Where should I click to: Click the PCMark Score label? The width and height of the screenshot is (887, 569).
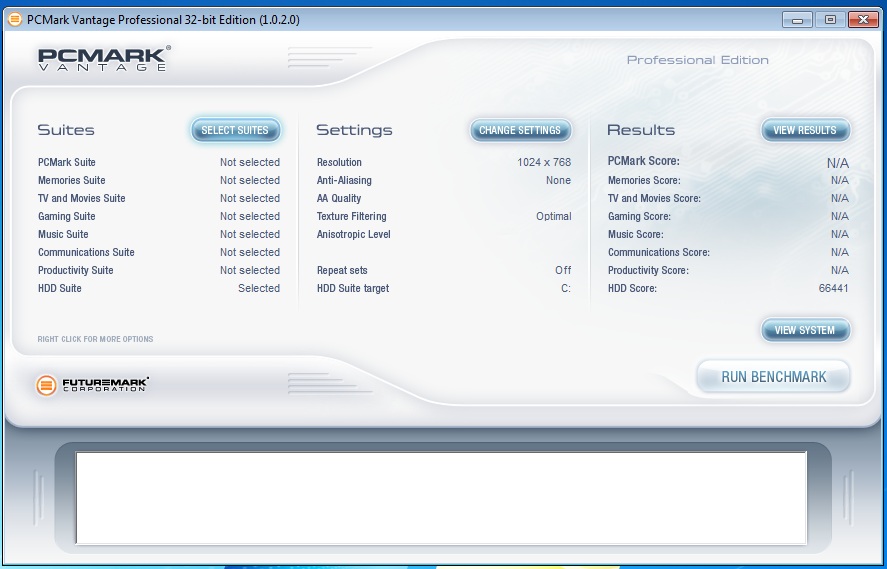[644, 161]
